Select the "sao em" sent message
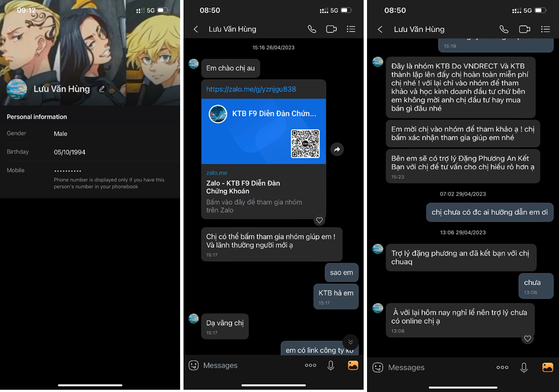This screenshot has width=559, height=392. (x=342, y=272)
